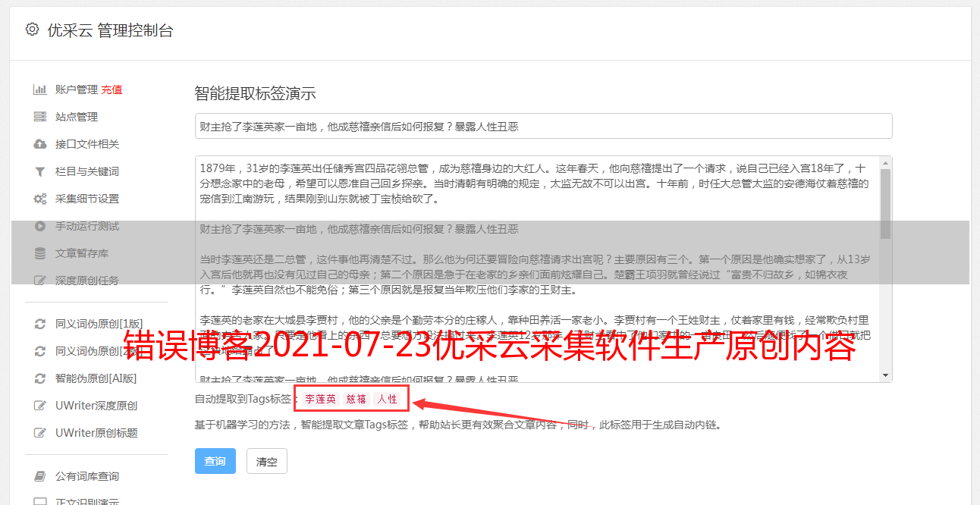Go to 深度原创任务 in sidebar
Screen dimensions: 980x505
pyautogui.click(x=86, y=281)
